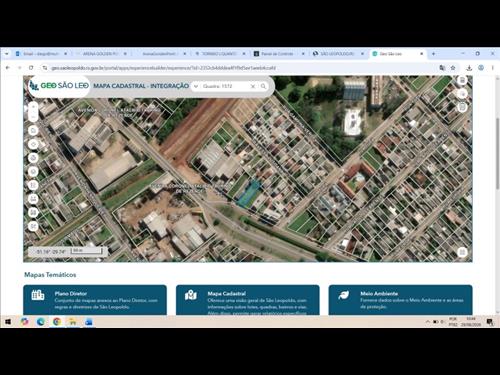The image size is (500, 375).
Task: Close the Geo São Leo tab
Action: 421,54
